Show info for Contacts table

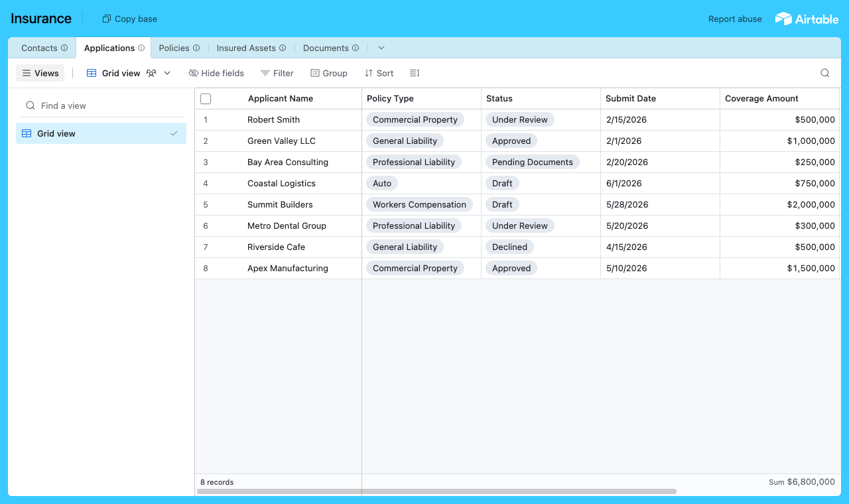pyautogui.click(x=64, y=48)
